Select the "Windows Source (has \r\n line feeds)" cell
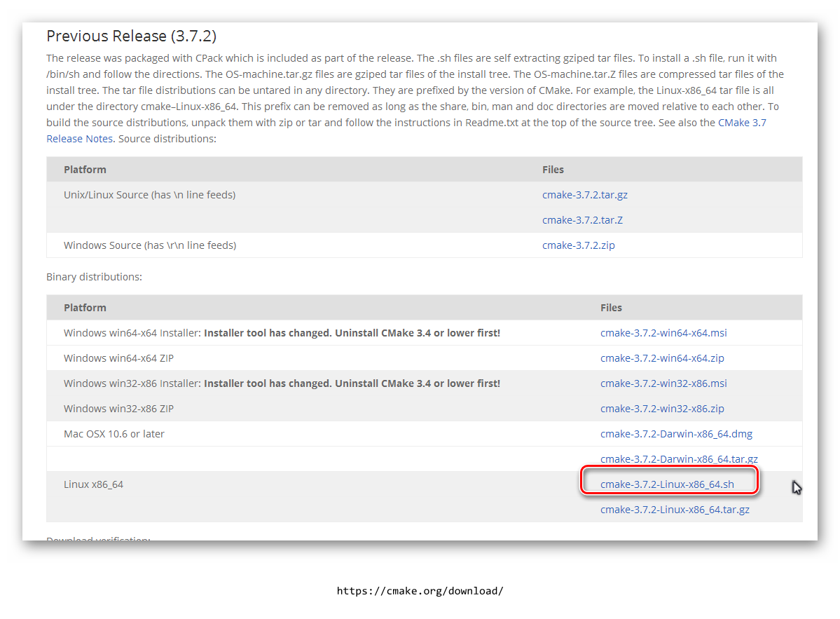840x619 pixels. tap(150, 245)
